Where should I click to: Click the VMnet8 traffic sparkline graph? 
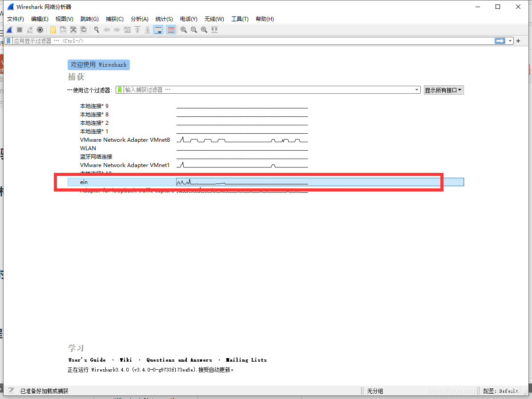click(242, 140)
